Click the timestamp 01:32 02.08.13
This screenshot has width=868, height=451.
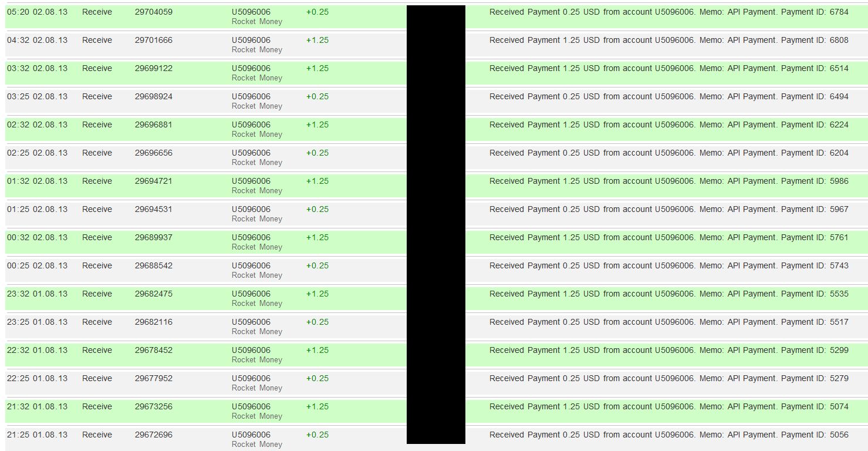(x=37, y=181)
